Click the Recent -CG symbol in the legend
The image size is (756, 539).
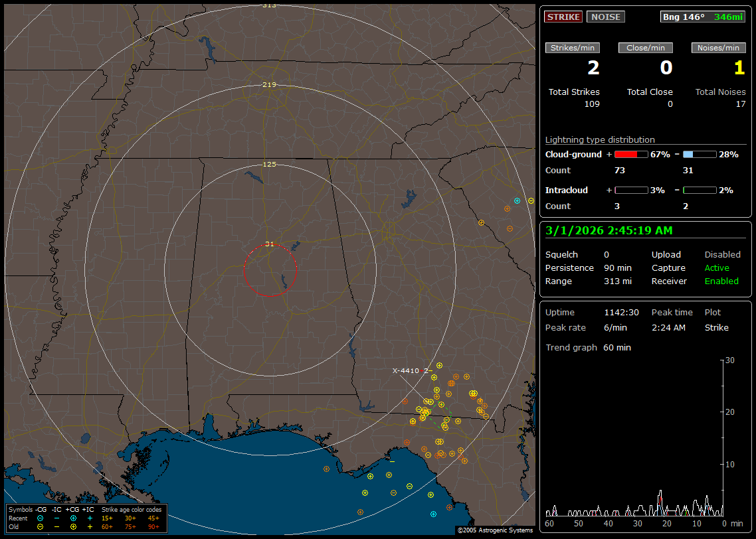[x=41, y=518]
